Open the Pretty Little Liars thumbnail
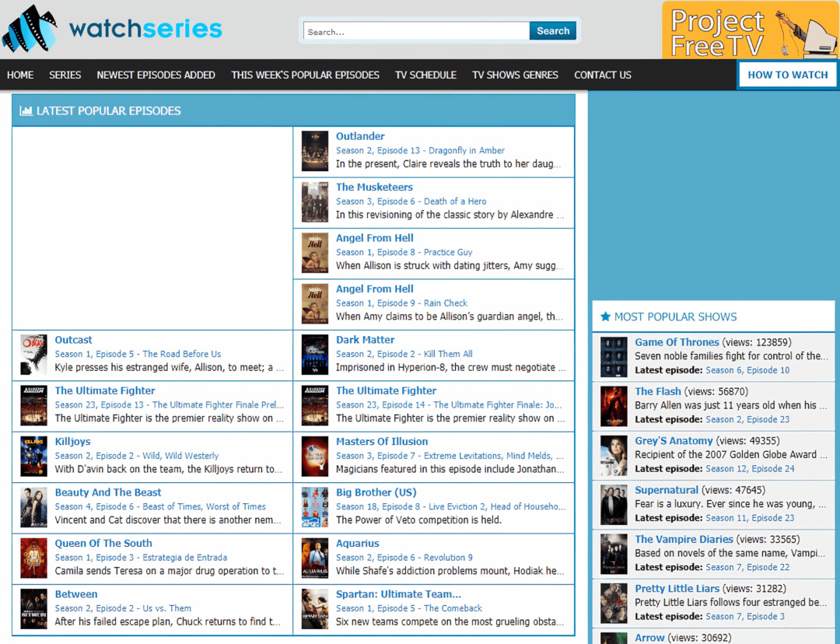Viewport: 840px width, 644px height. 614,604
